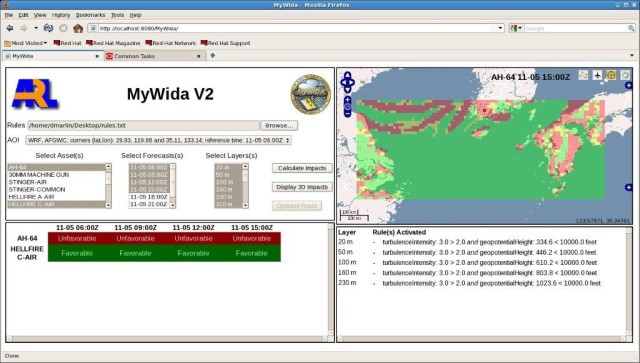
Task: Open a new tab with plus icon
Action: [213, 56]
